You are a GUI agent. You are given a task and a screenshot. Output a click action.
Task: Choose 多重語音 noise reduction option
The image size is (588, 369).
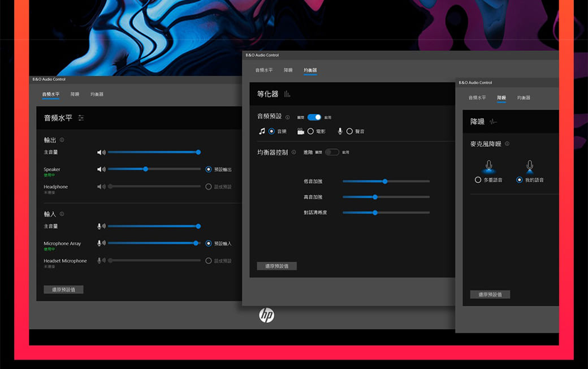478,180
